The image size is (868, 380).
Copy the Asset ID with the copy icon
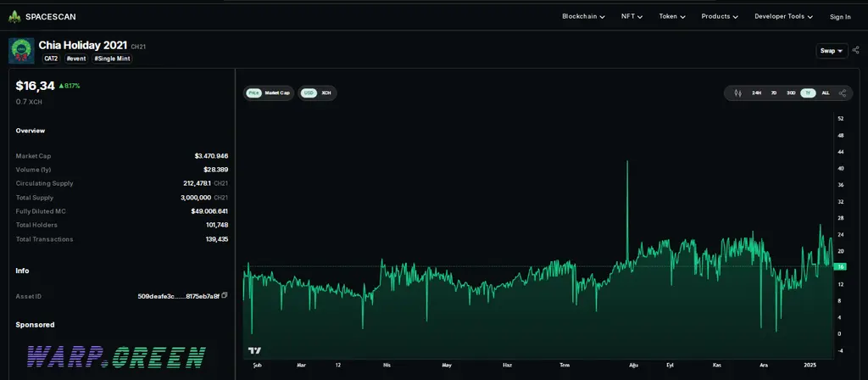pyautogui.click(x=225, y=296)
